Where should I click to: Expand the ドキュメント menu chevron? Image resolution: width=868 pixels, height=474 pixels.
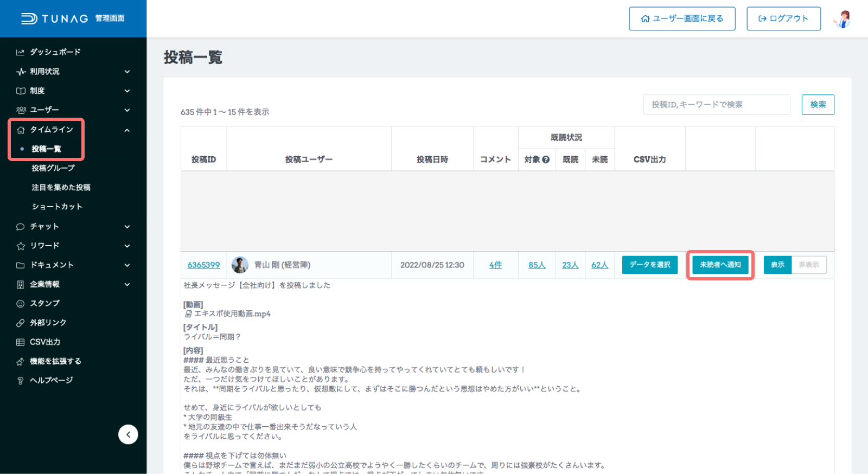point(127,265)
